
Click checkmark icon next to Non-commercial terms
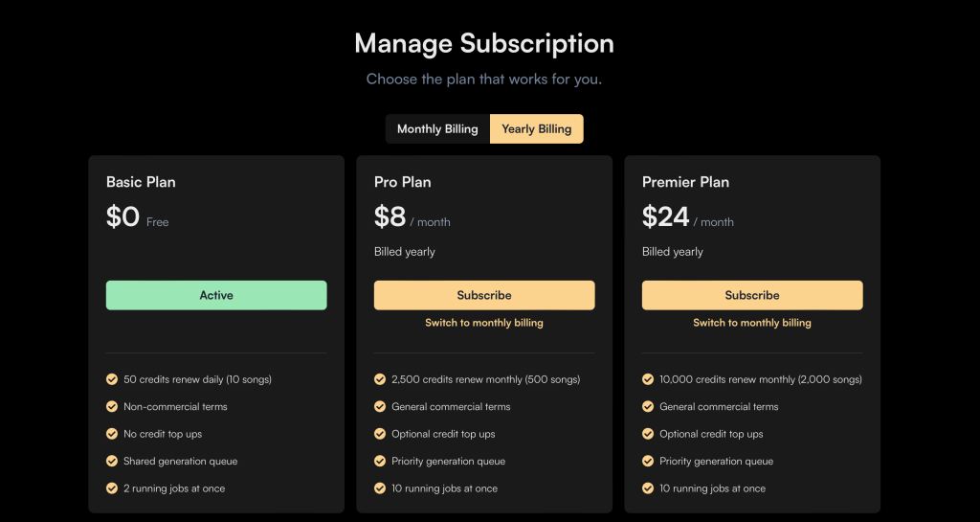112,406
